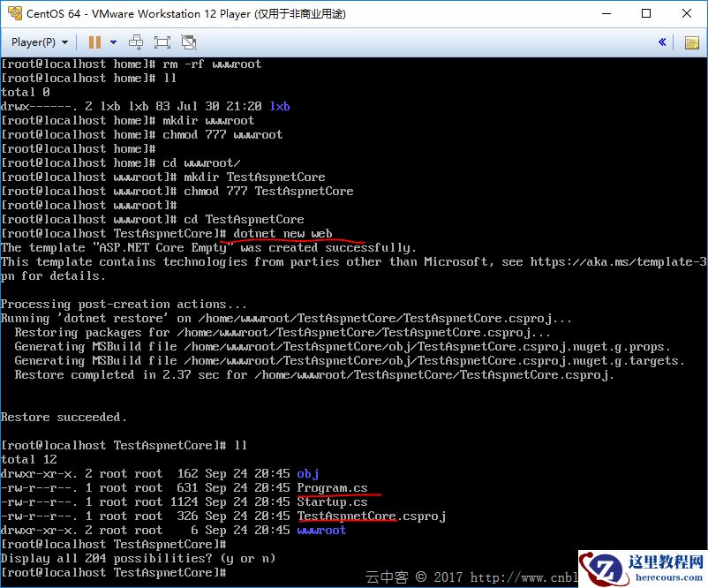Select the TestAspnetCore.csproj entry in the listing
Viewport: 708px width, 588px height.
pos(371,516)
